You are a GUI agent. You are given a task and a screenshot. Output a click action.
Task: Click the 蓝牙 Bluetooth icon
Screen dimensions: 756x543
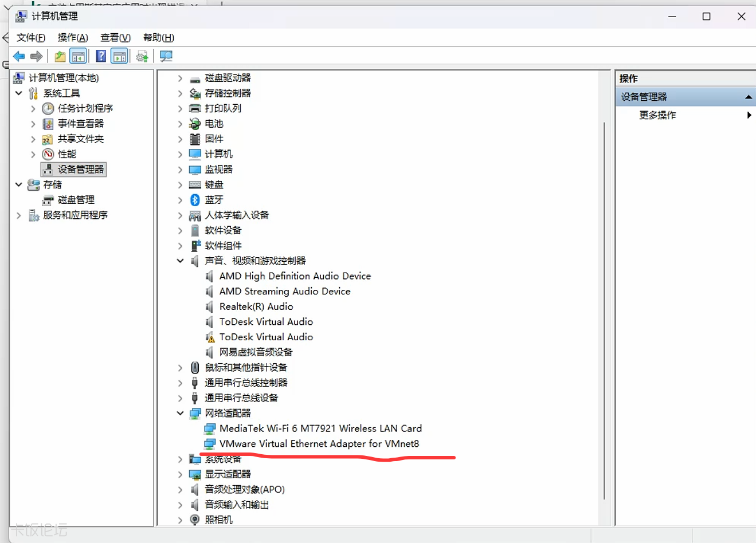(195, 200)
